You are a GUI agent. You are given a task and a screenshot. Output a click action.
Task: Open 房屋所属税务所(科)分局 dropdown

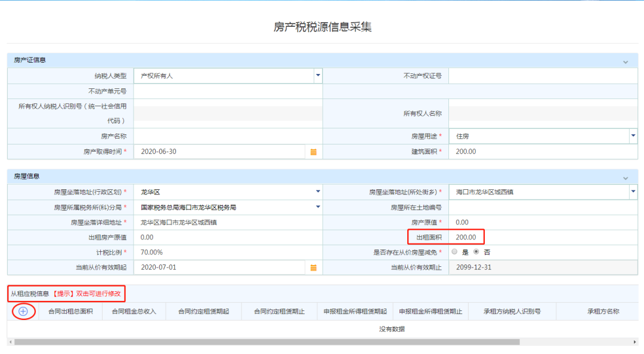point(318,207)
